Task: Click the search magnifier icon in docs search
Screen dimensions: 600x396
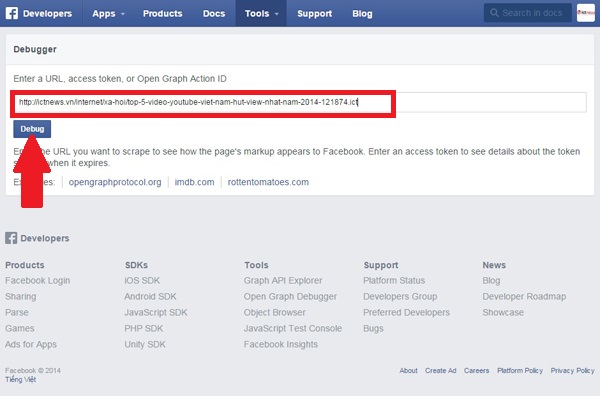Action: 494,13
